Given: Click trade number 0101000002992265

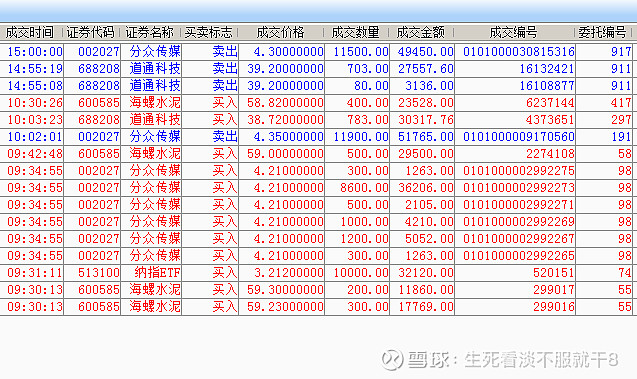Looking at the screenshot, I should [x=519, y=256].
